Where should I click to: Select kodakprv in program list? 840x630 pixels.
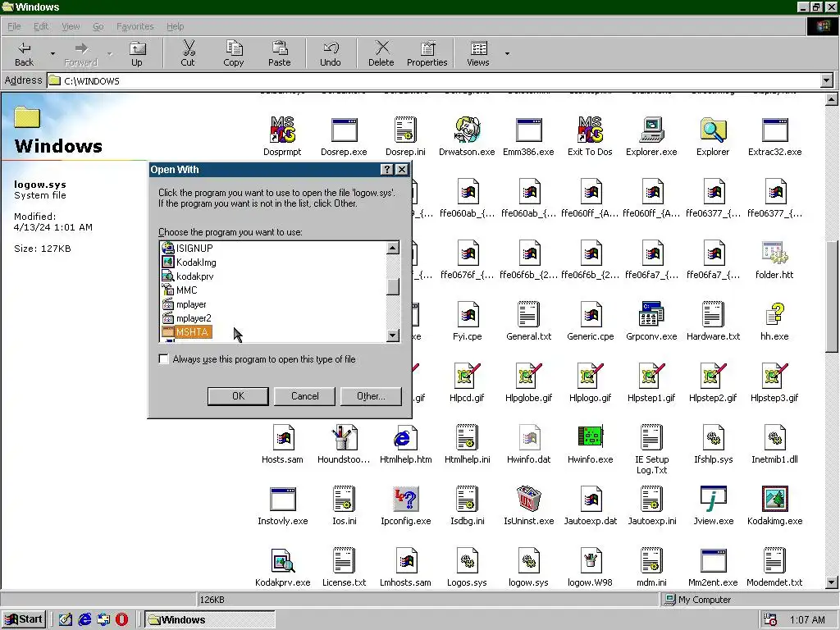coord(188,276)
